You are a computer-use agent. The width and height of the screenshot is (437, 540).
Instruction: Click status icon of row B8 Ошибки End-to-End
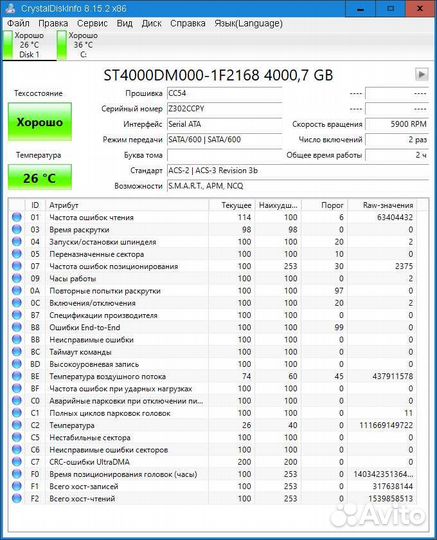click(17, 327)
